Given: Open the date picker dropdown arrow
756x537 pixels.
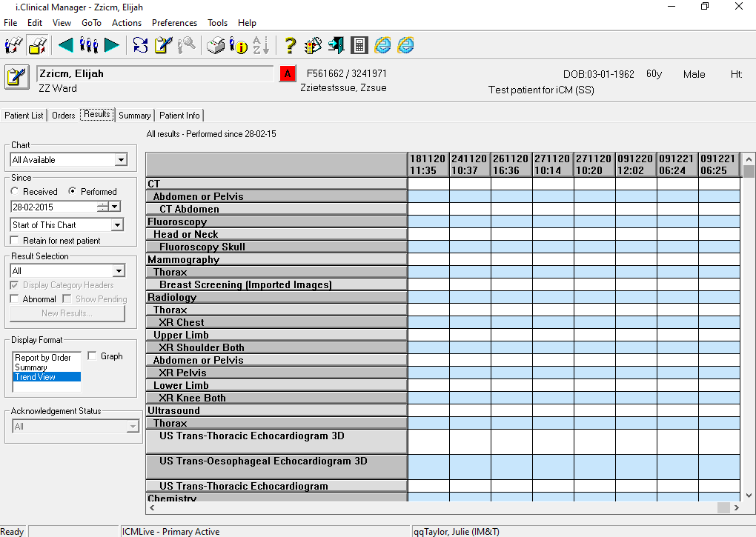Looking at the screenshot, I should [x=115, y=207].
